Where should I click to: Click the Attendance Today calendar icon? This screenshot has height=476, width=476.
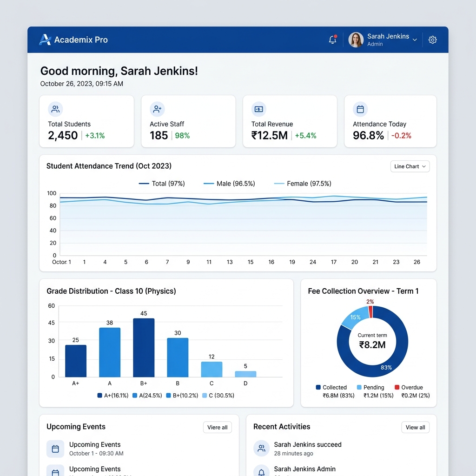[360, 109]
